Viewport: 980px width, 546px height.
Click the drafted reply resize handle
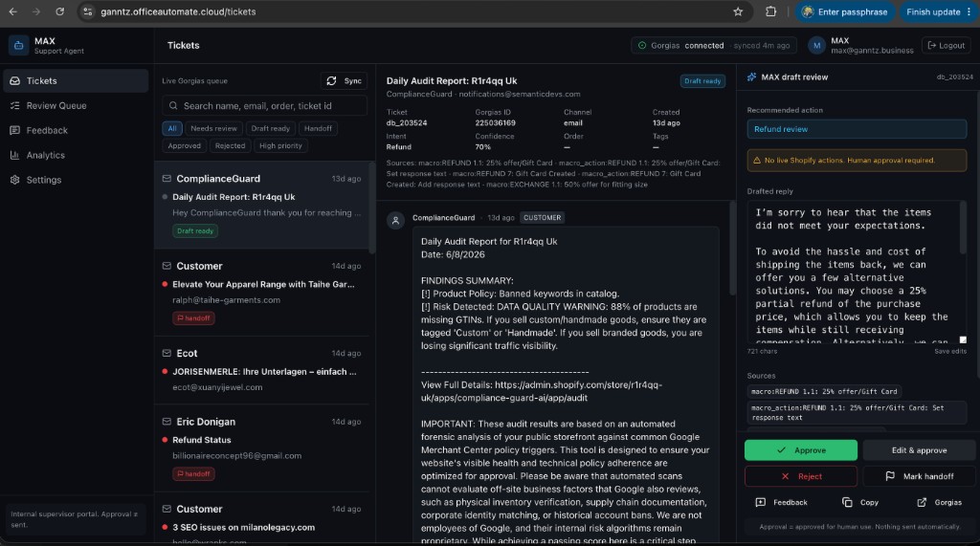pyautogui.click(x=963, y=339)
